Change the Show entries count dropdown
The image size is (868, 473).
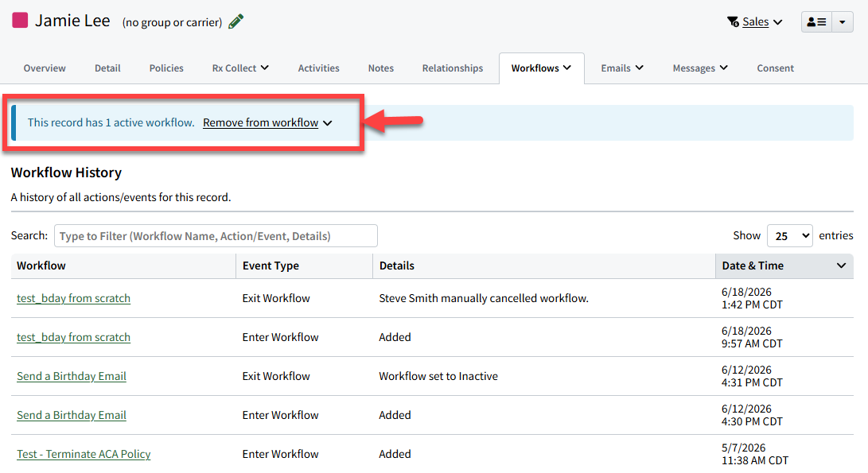(789, 235)
